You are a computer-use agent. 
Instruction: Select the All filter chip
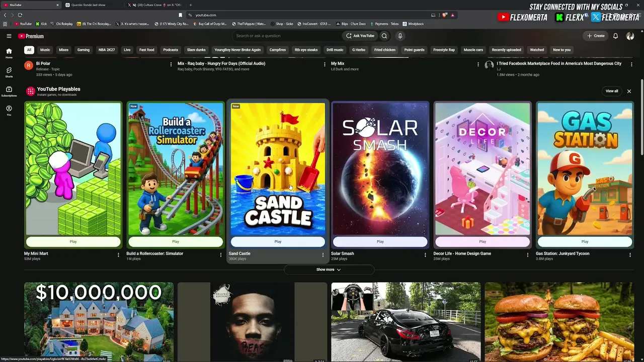click(x=29, y=50)
